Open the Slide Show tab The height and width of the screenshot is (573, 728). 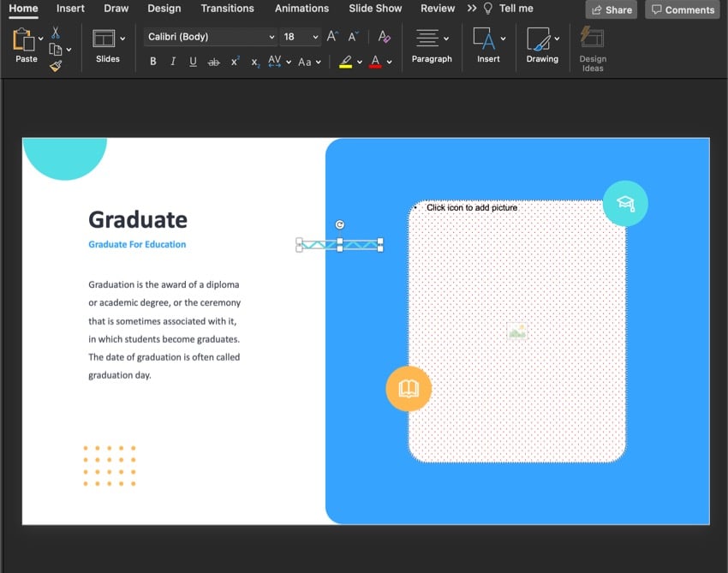[375, 9]
